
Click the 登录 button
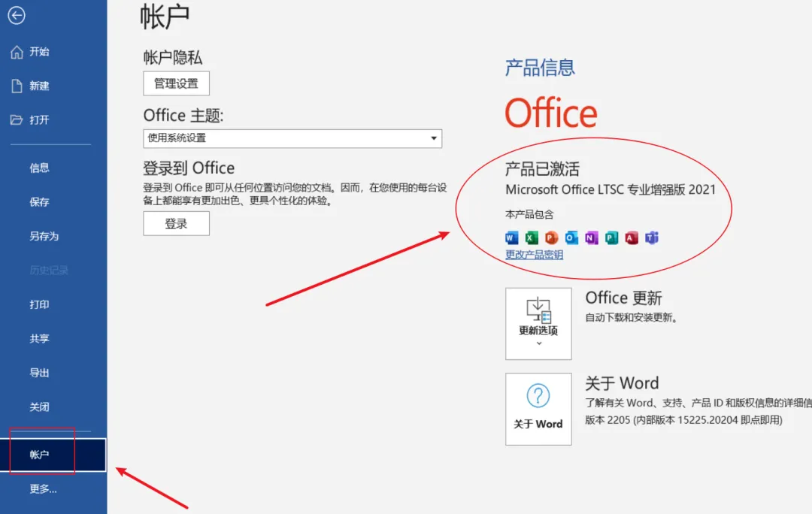pyautogui.click(x=176, y=224)
